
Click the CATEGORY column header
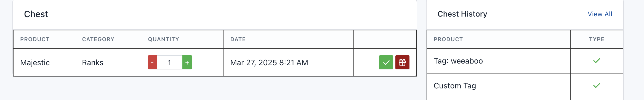(98, 39)
